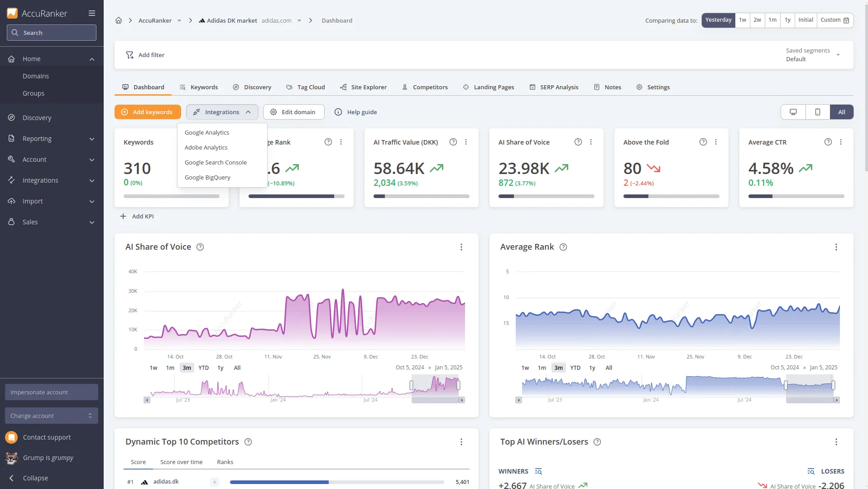Click the left handle of the AI Share of Voice range slider
The image size is (868, 489).
(411, 385)
